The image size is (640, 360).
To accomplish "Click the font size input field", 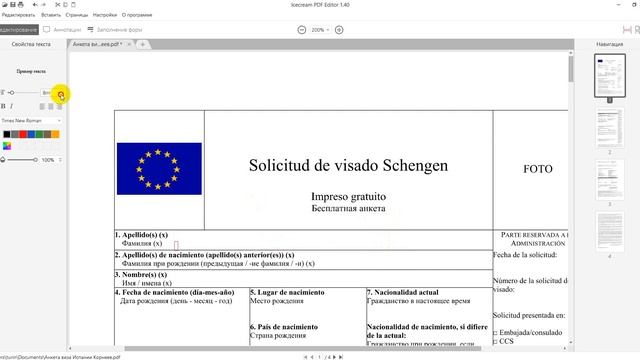I will (x=48, y=93).
